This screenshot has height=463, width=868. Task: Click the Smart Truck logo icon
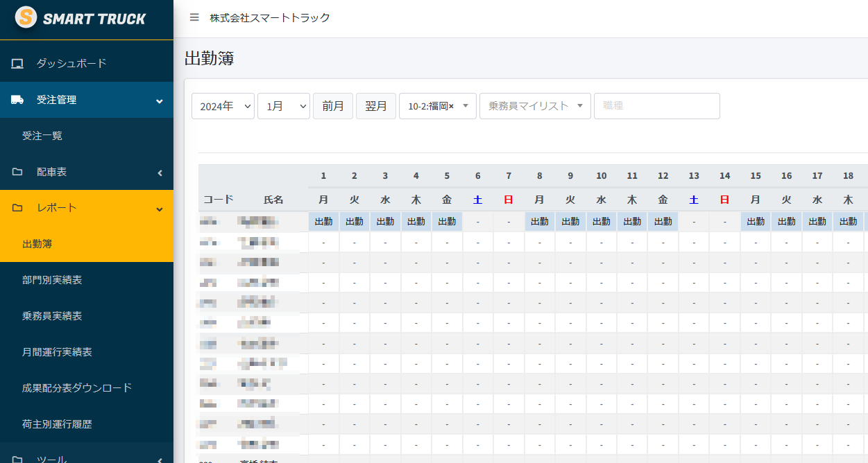(x=26, y=18)
